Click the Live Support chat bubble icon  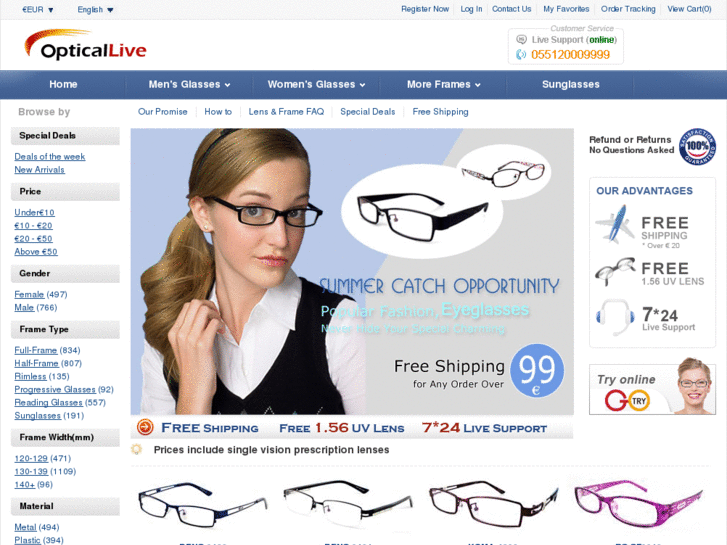[x=521, y=39]
